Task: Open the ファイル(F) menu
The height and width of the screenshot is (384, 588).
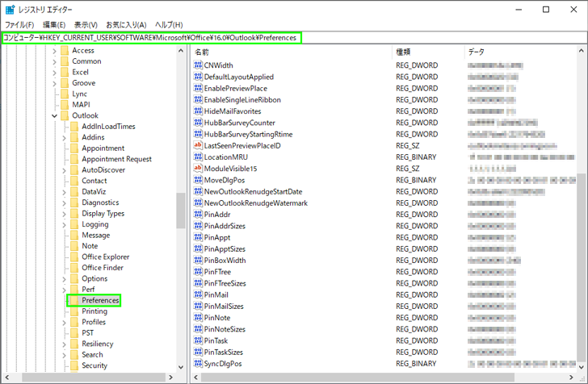Action: (19, 25)
